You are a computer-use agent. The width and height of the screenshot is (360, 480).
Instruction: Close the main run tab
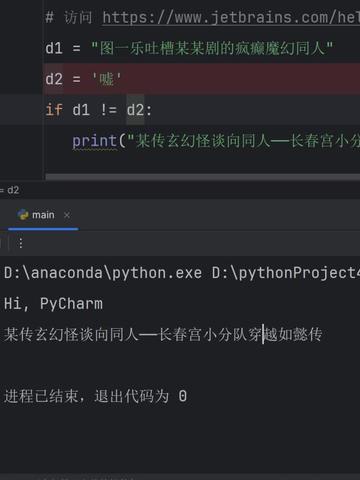pyautogui.click(x=67, y=215)
